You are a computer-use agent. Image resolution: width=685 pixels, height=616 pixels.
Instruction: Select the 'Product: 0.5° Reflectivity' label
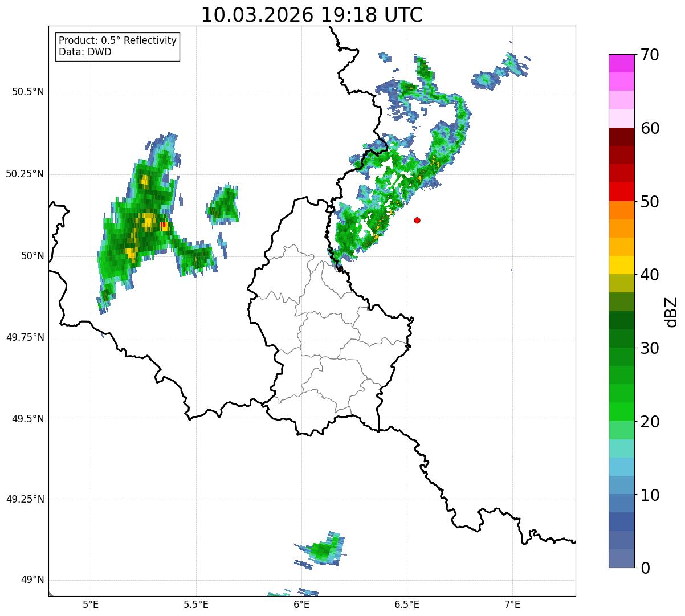[x=117, y=41]
